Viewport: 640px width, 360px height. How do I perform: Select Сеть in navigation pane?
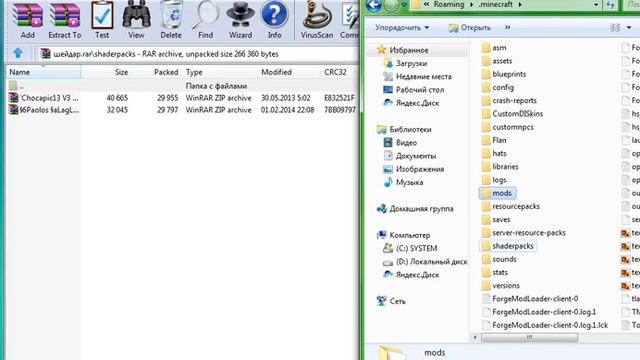tap(397, 301)
